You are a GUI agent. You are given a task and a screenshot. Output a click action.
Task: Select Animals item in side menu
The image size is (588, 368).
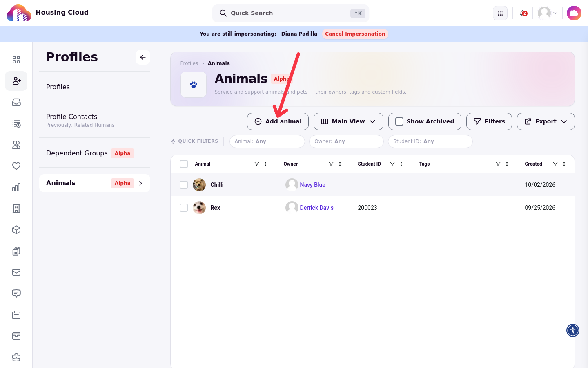click(95, 183)
